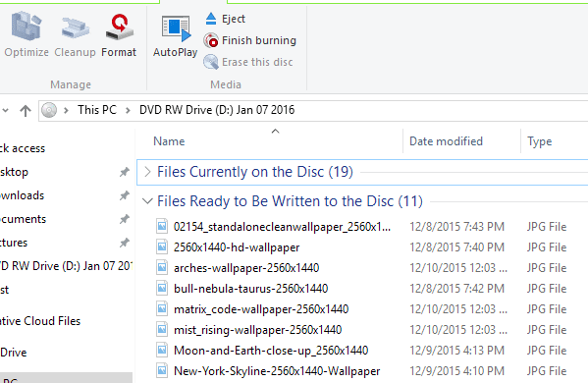Expand the chevron before This PC
588x383 pixels.
tap(66, 110)
